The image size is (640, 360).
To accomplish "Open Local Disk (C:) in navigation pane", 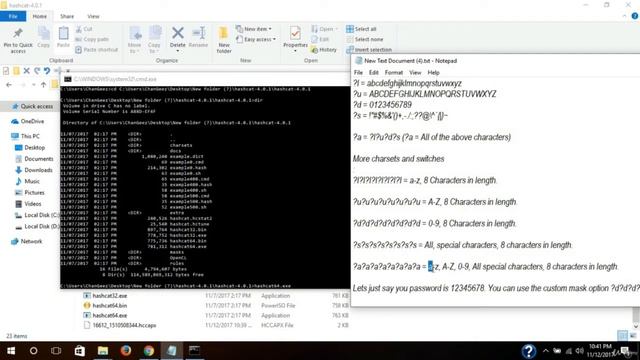I will pyautogui.click(x=37, y=215).
